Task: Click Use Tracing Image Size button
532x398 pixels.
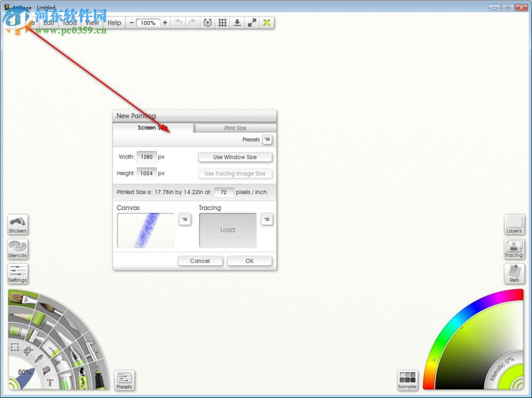Action: click(x=235, y=173)
